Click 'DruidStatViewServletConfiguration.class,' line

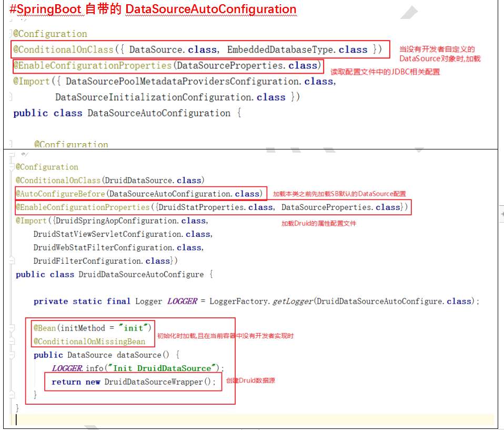tap(123, 234)
